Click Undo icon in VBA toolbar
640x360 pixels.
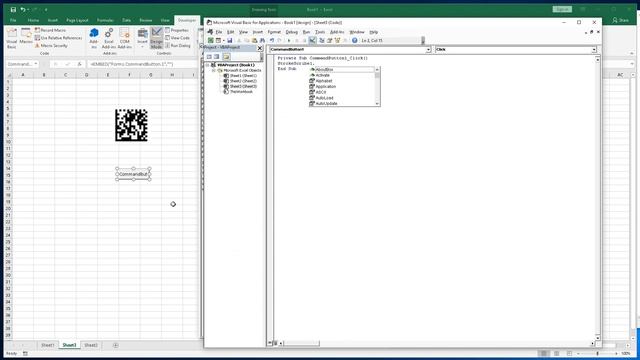272,40
